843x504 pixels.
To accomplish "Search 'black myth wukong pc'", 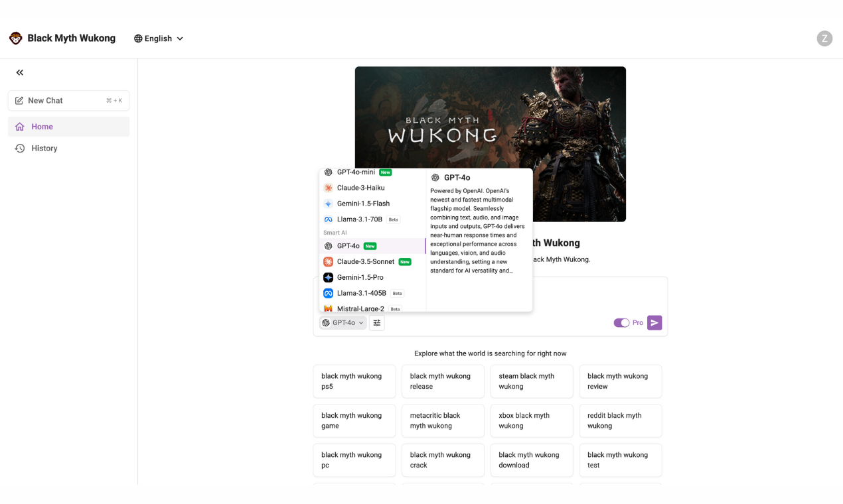I will [354, 460].
